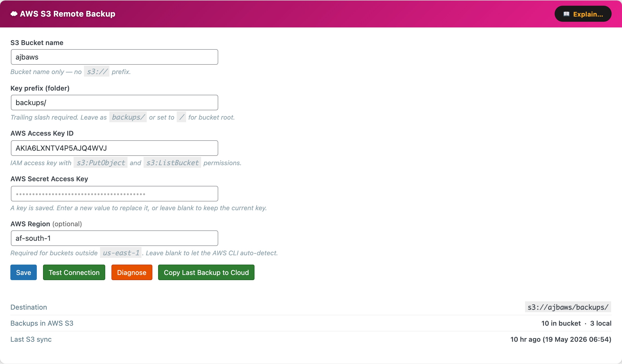The image size is (622, 364).
Task: Open the Explain... help button
Action: pyautogui.click(x=583, y=14)
